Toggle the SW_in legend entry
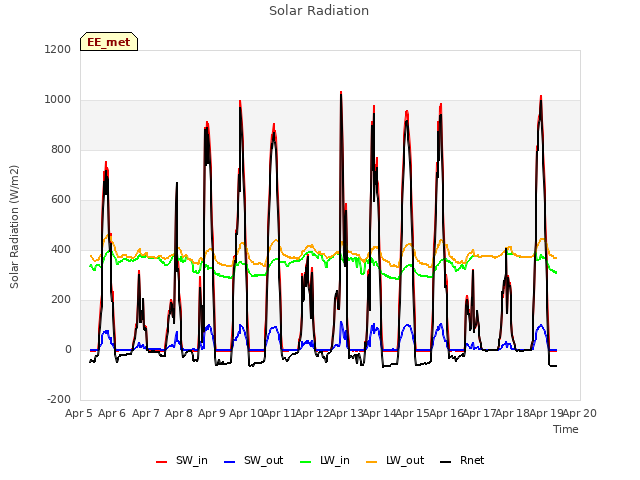The height and width of the screenshot is (480, 640). point(182,461)
